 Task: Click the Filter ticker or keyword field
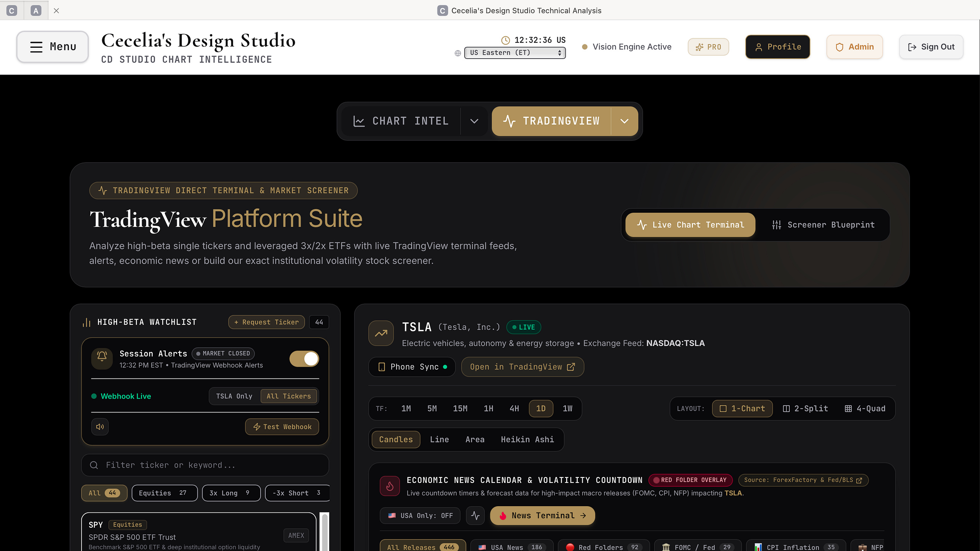(x=205, y=465)
